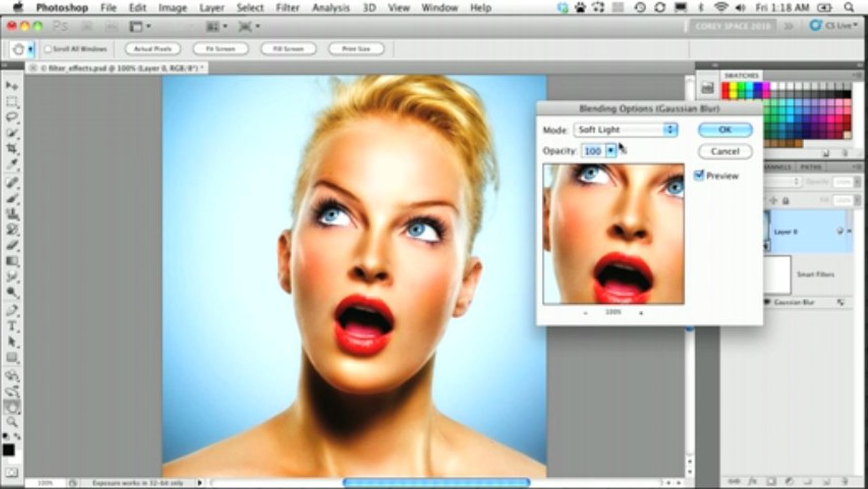The image size is (868, 489).
Task: Select the Clone Stamp tool
Action: click(x=12, y=215)
